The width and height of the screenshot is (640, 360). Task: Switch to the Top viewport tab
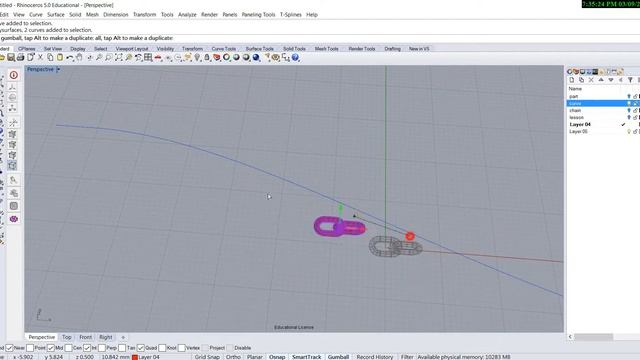click(x=67, y=337)
